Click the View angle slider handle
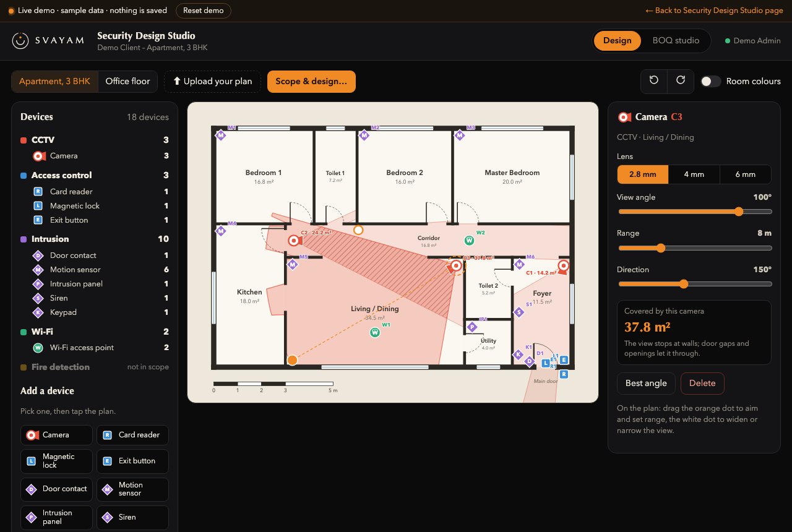 [739, 212]
